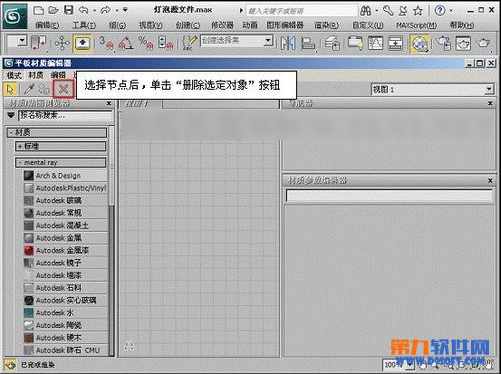Toggle the angle snap icon

(x=126, y=43)
